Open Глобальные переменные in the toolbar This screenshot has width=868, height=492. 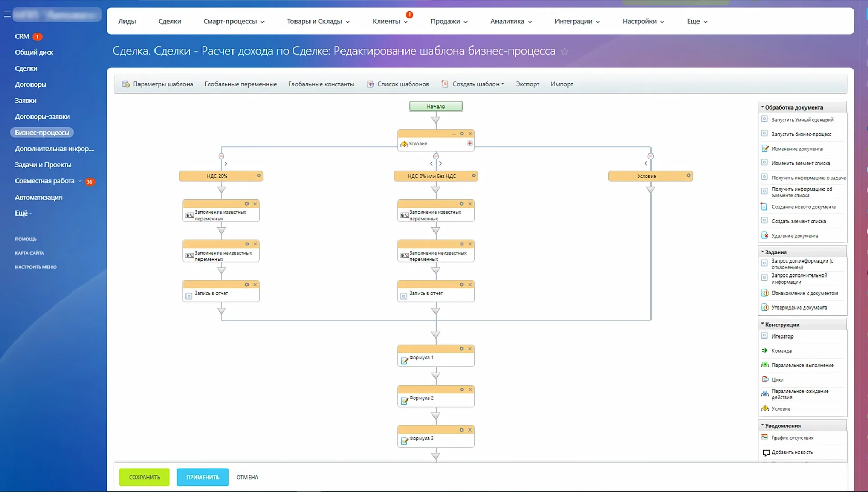(241, 84)
